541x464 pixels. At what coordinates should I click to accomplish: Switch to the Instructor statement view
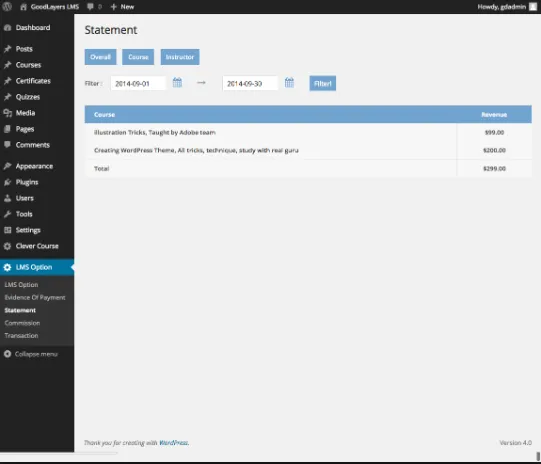180,57
